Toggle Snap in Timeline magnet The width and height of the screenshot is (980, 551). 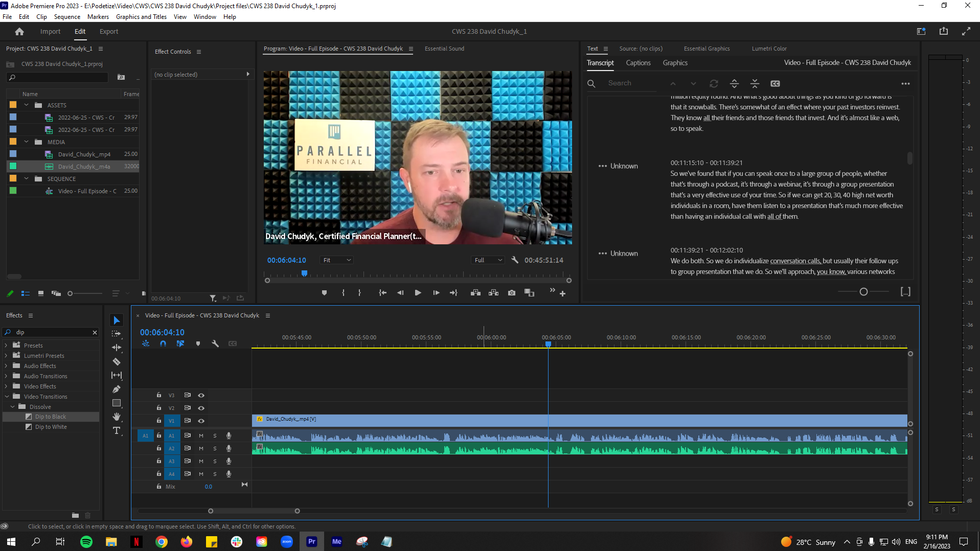[163, 344]
